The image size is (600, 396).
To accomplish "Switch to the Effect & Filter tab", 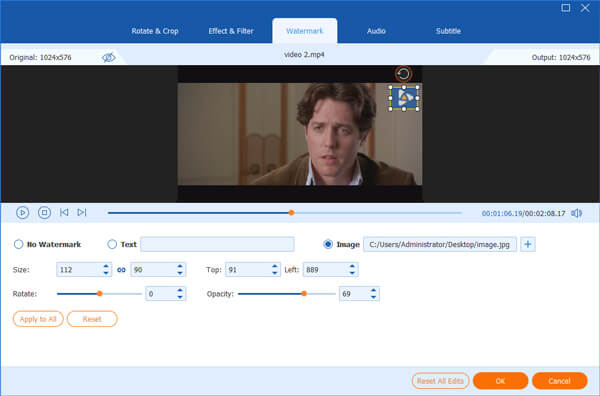I will [x=231, y=31].
